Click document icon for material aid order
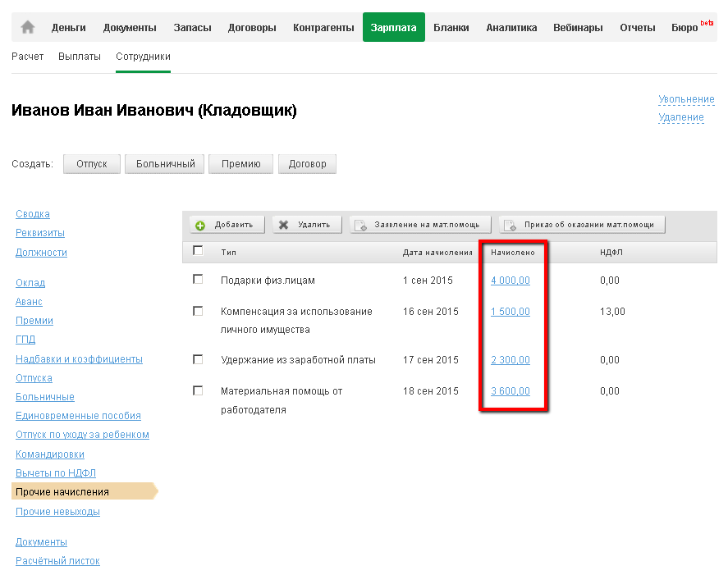This screenshot has width=728, height=575. pyautogui.click(x=509, y=225)
